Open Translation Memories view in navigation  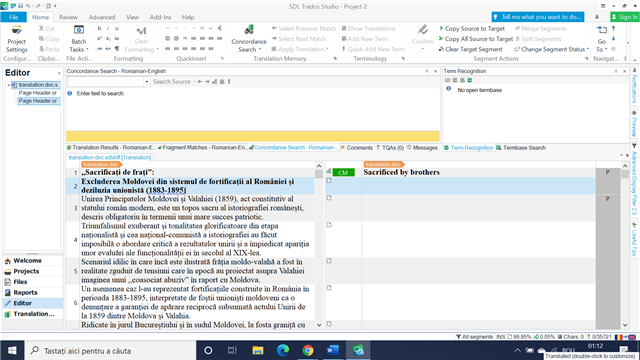(x=33, y=313)
